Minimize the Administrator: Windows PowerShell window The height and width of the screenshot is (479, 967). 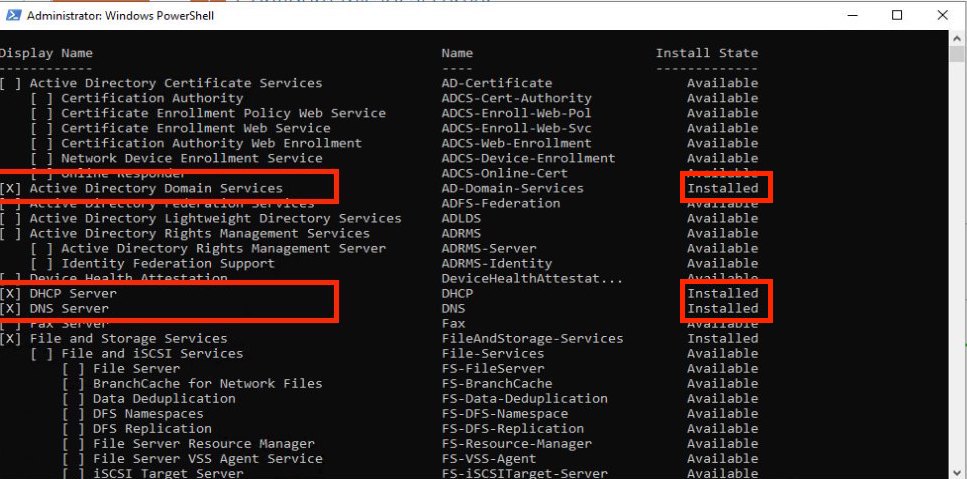(x=852, y=15)
